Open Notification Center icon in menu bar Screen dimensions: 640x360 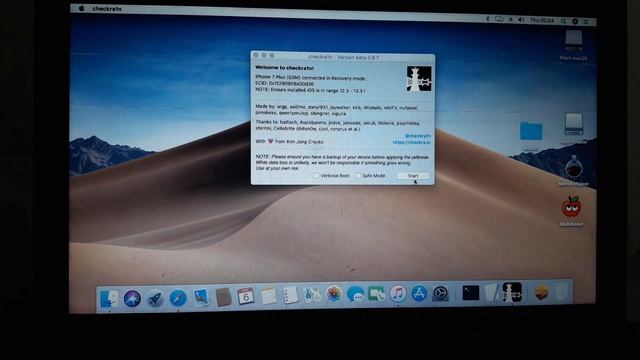coord(586,22)
